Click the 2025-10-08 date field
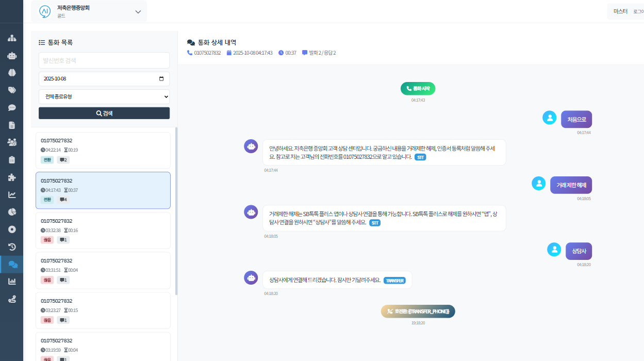644x361 pixels. (104, 79)
